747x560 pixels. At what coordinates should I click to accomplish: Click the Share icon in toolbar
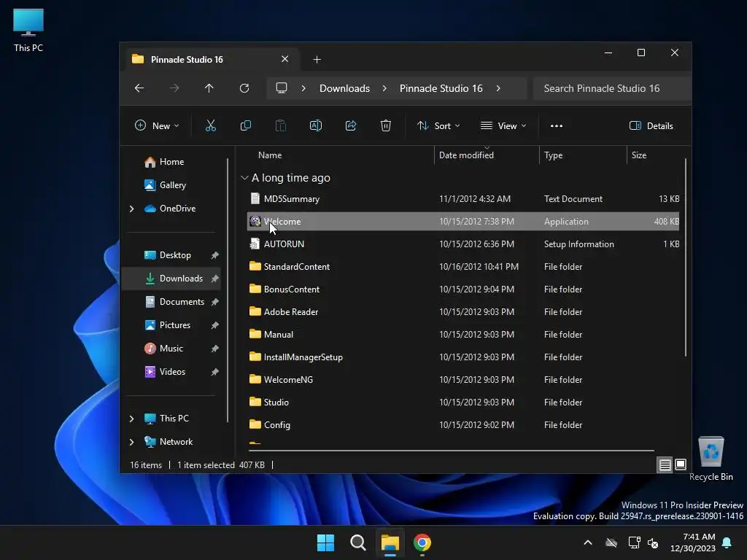351,125
